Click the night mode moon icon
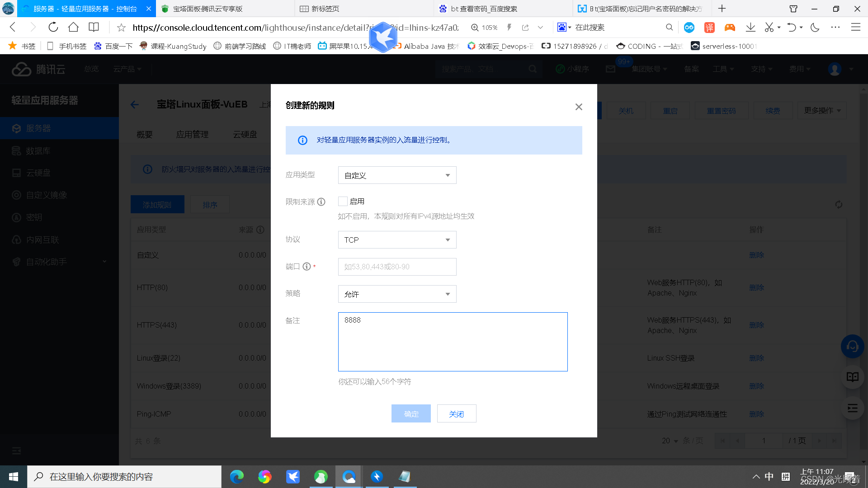 click(815, 27)
